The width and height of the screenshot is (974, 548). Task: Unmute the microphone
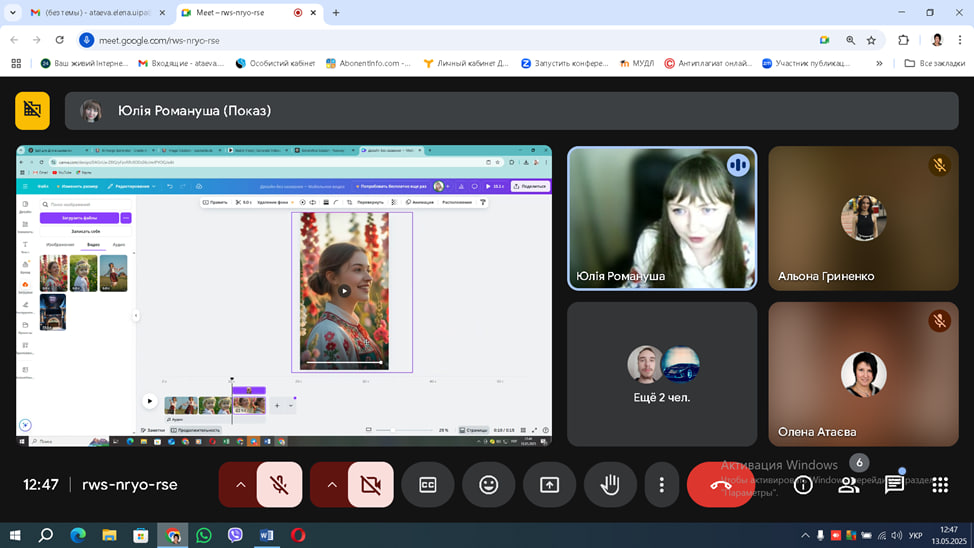[x=280, y=485]
